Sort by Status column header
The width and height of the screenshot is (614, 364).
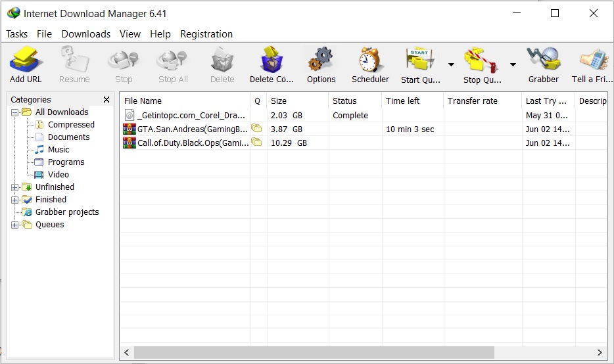point(355,101)
